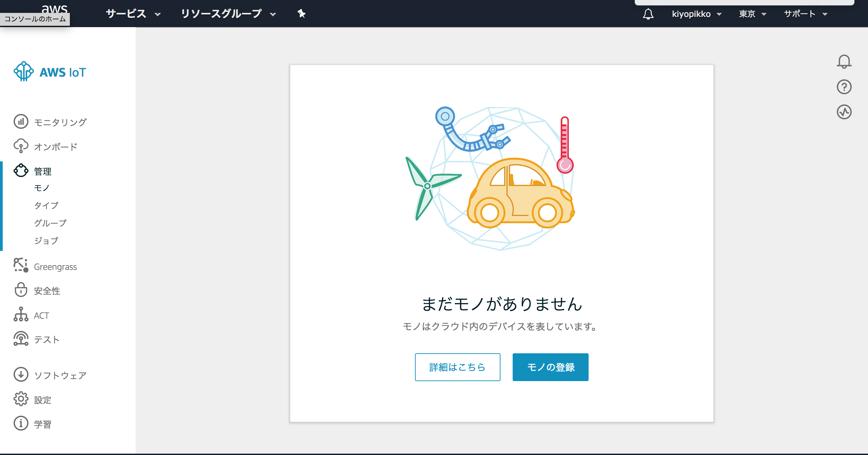Click the help question mark icon
The image size is (868, 455).
844,87
